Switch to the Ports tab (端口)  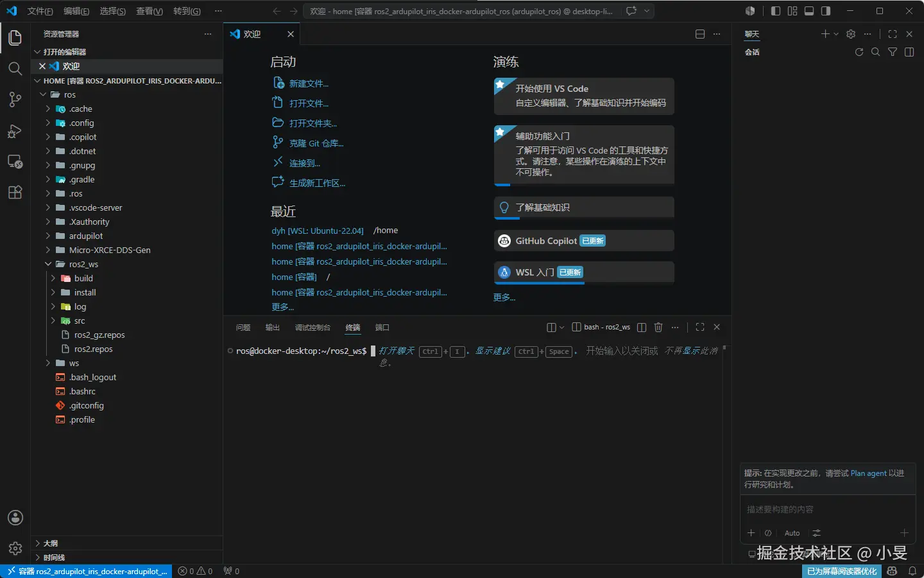point(382,328)
